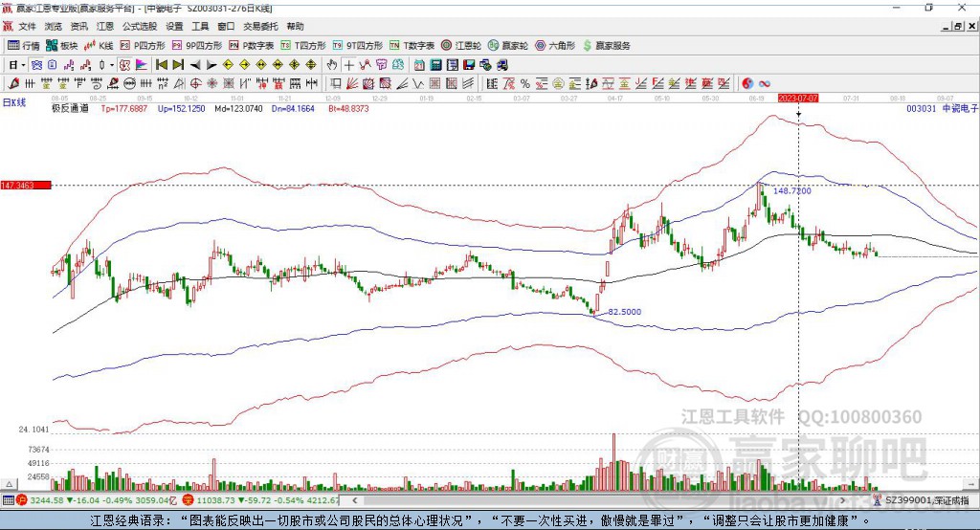Open the 板块 sector view
The height and width of the screenshot is (530, 980).
[x=62, y=46]
